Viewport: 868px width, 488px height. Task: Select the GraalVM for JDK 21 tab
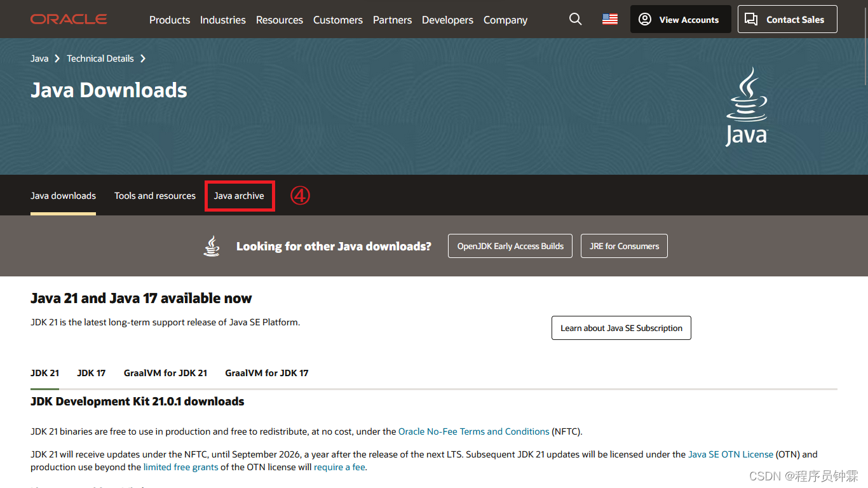click(165, 373)
